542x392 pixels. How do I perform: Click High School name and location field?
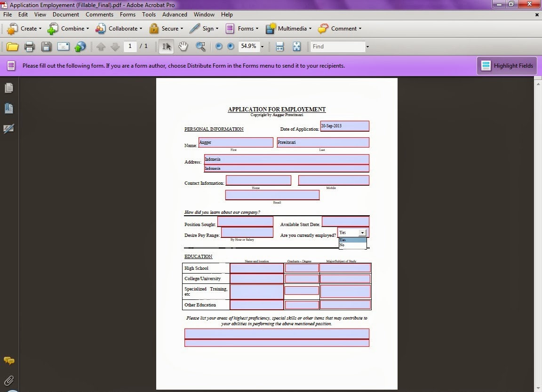257,268
